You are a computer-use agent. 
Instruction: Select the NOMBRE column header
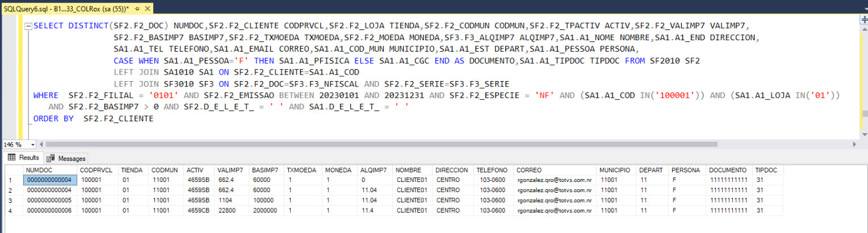click(413, 171)
